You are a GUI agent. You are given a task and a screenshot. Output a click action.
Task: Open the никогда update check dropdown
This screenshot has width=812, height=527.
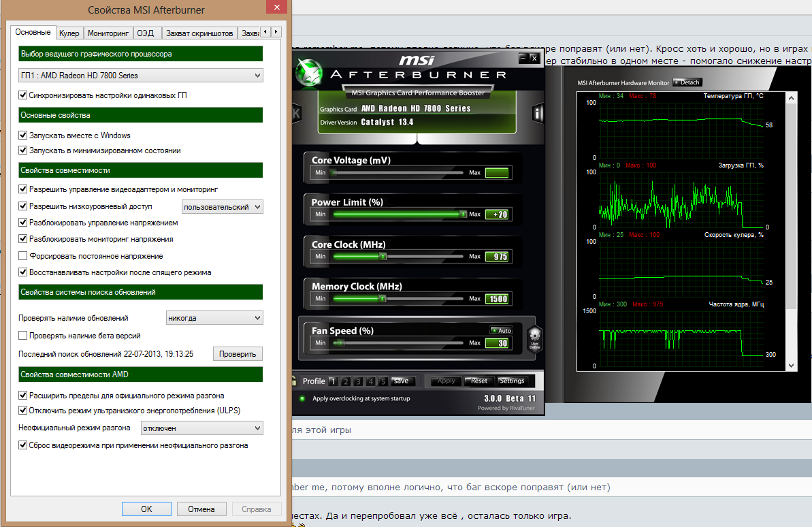[x=214, y=318]
